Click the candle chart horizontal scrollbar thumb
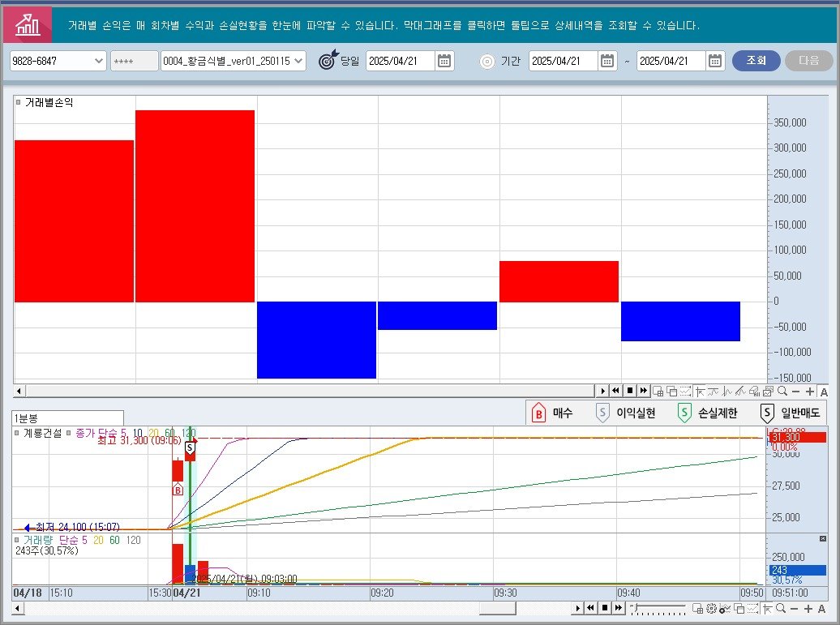The height and width of the screenshot is (625, 840). point(497,609)
